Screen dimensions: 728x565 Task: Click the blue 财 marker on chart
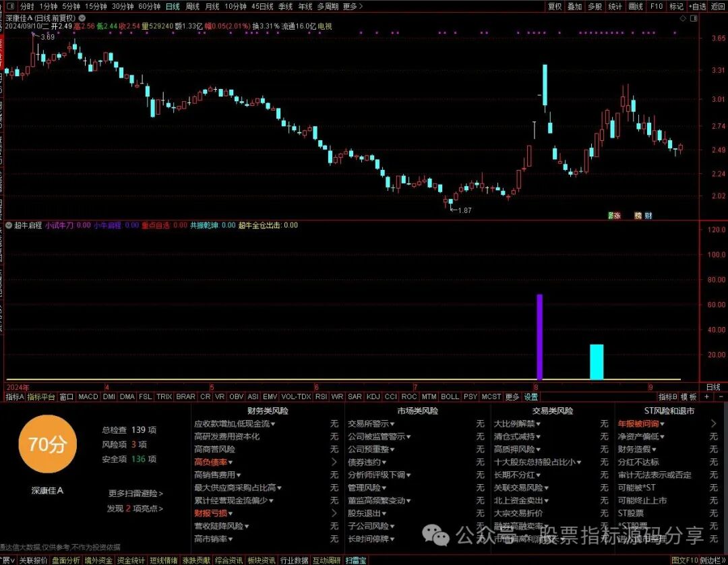pos(648,216)
